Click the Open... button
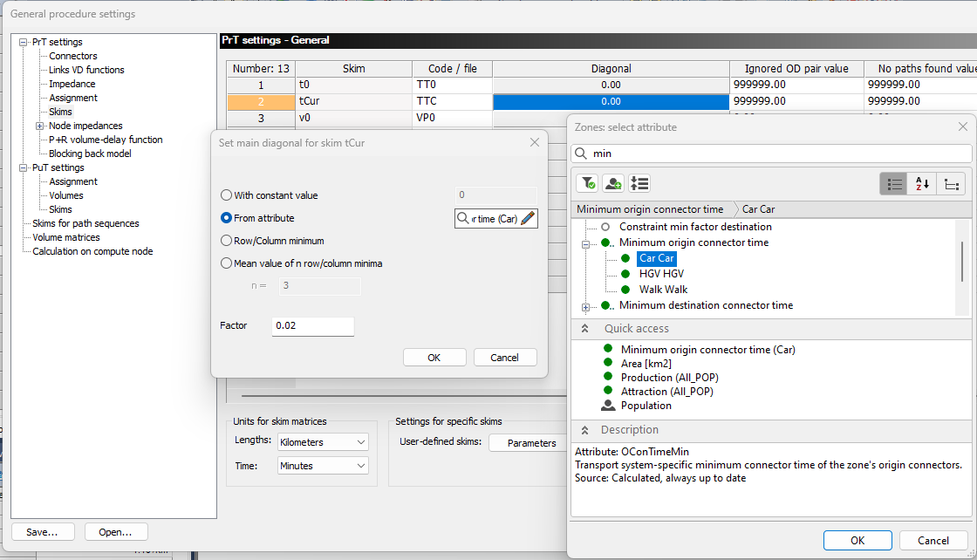The height and width of the screenshot is (560, 977). (116, 532)
